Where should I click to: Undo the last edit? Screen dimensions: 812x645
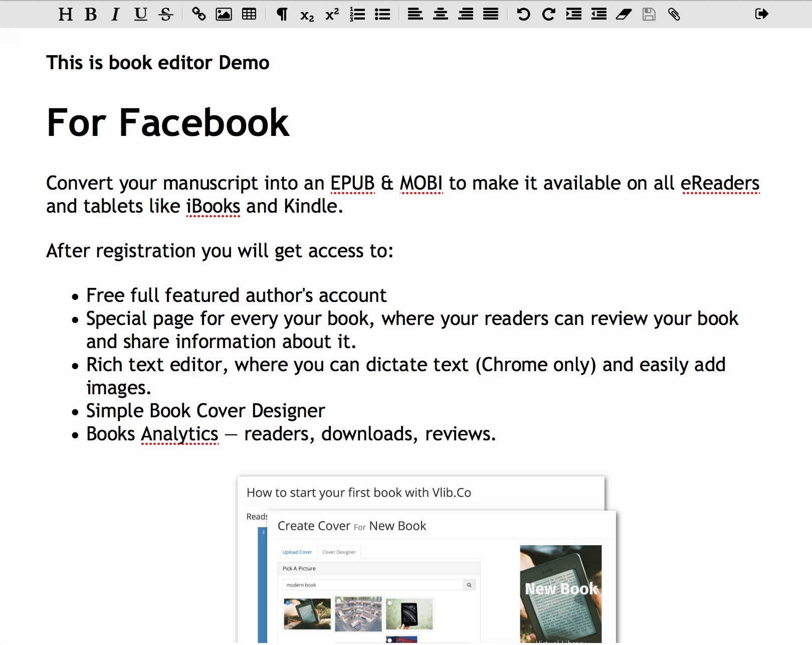coord(523,14)
